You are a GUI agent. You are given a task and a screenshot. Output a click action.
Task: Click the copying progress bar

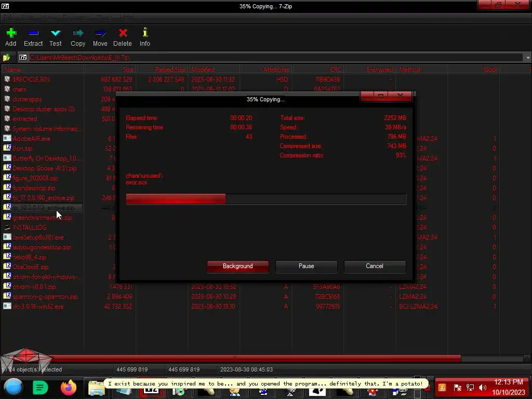(265, 199)
